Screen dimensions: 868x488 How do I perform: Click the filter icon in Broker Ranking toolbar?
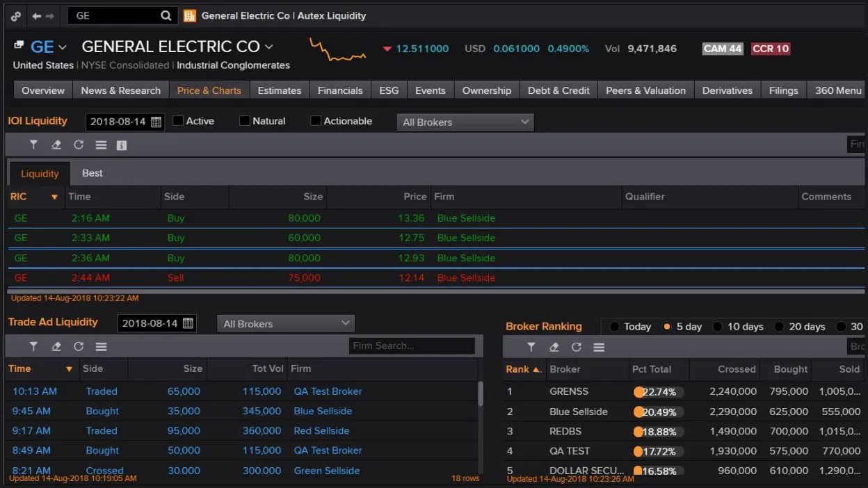point(531,347)
